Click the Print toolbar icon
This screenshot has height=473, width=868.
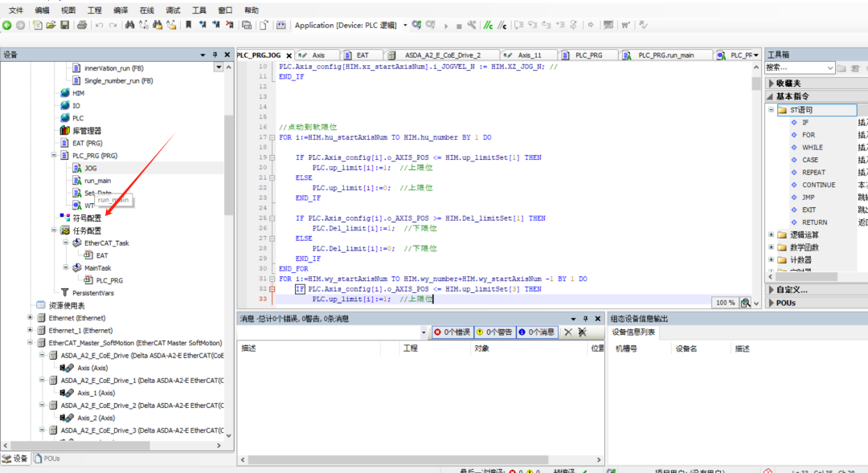pos(82,25)
